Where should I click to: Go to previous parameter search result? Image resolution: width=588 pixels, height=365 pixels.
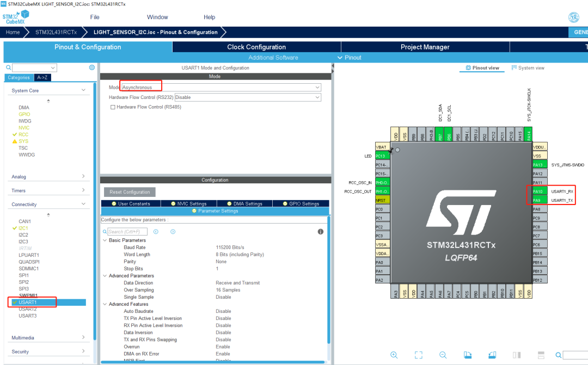click(x=156, y=232)
